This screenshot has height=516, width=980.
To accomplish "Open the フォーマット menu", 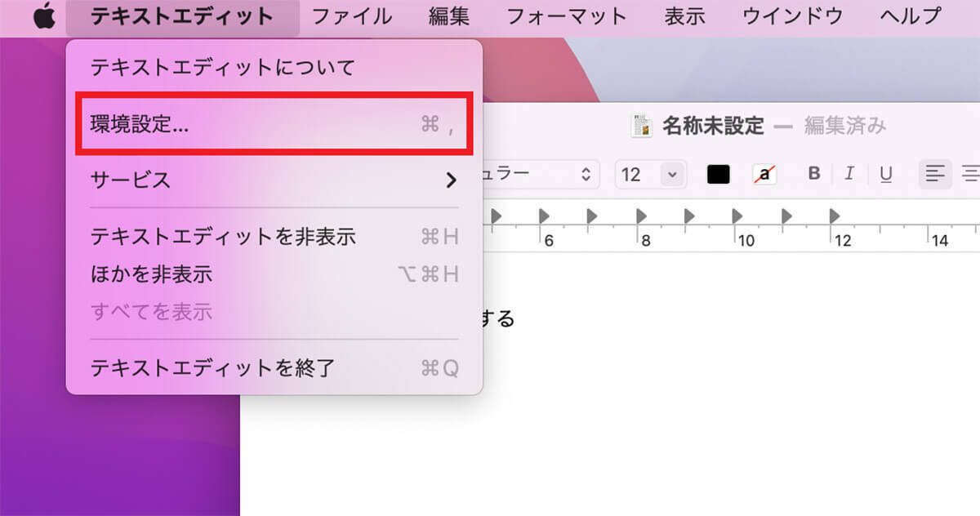I will [x=566, y=16].
